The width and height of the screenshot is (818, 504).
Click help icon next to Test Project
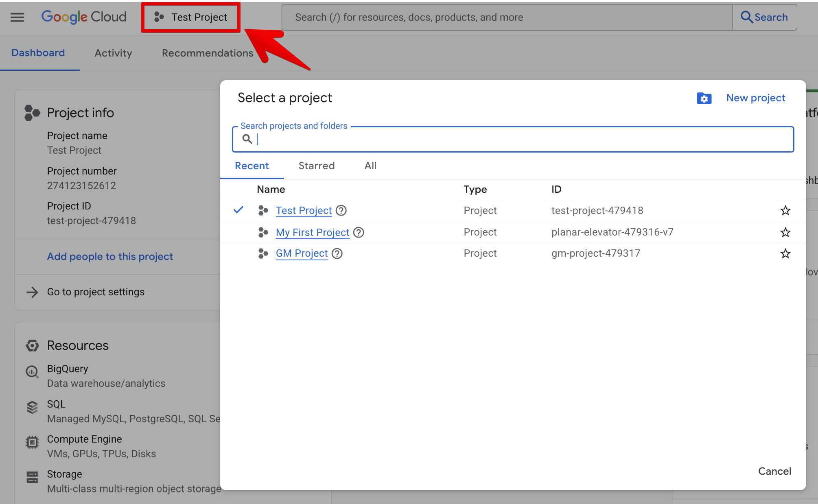pyautogui.click(x=341, y=210)
